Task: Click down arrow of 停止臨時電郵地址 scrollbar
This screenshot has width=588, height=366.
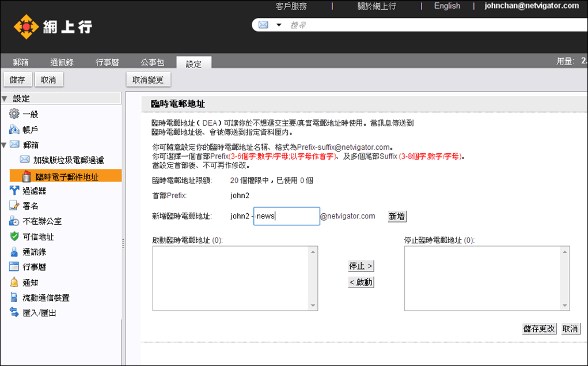Action: click(x=565, y=305)
